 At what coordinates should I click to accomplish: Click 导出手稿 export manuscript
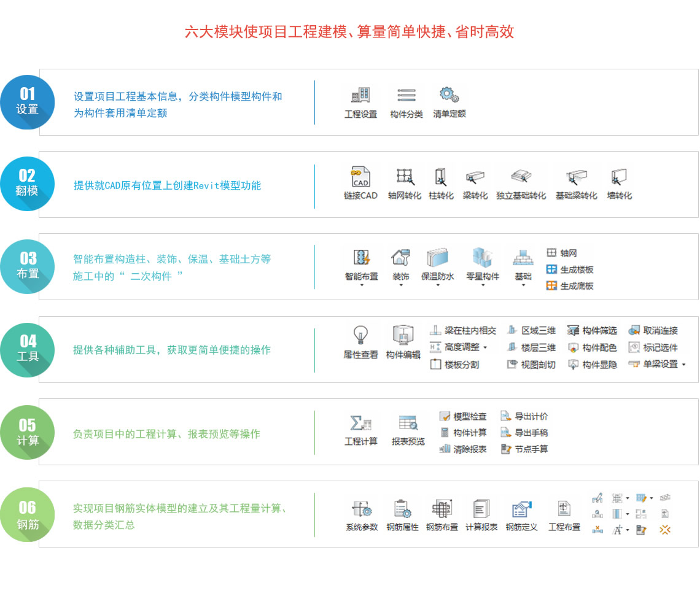[524, 432]
